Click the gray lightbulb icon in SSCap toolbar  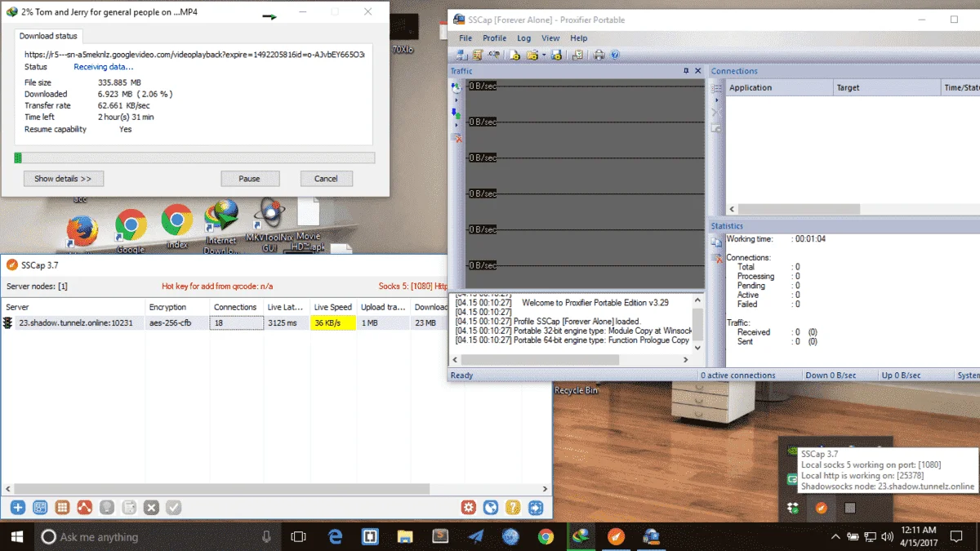(106, 508)
